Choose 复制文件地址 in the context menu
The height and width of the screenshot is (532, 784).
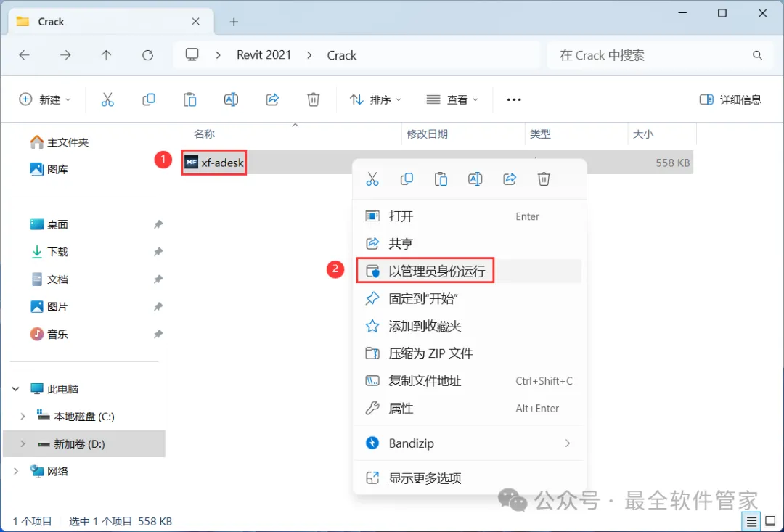pos(468,380)
